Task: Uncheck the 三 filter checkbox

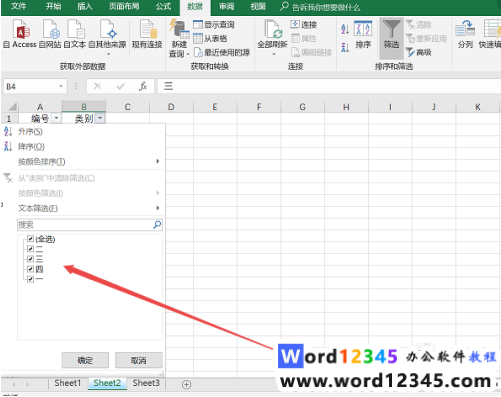Action: click(x=30, y=259)
